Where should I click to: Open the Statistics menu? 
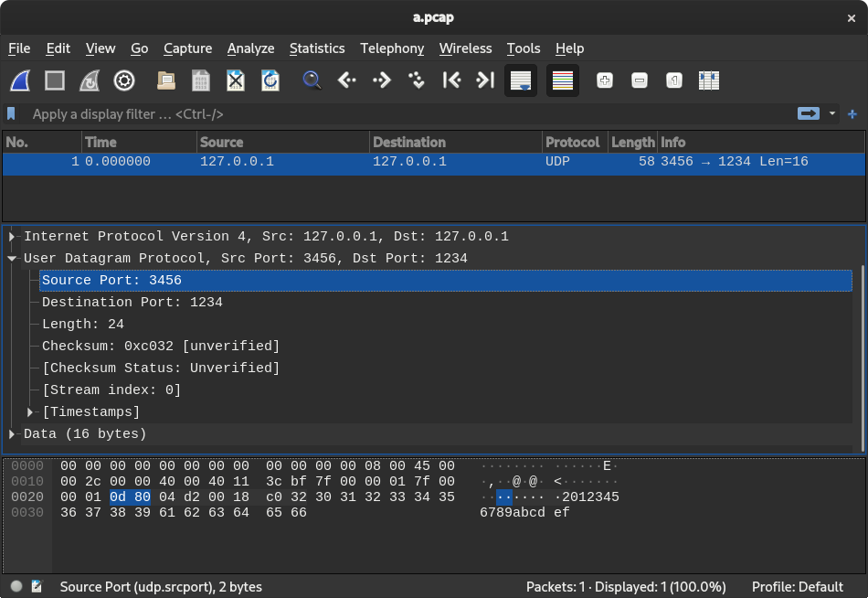pyautogui.click(x=317, y=48)
